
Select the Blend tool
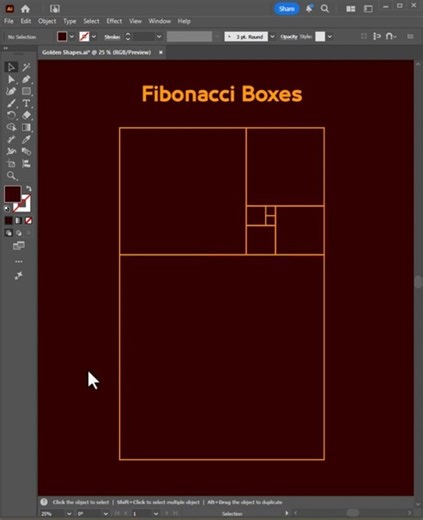click(x=26, y=151)
